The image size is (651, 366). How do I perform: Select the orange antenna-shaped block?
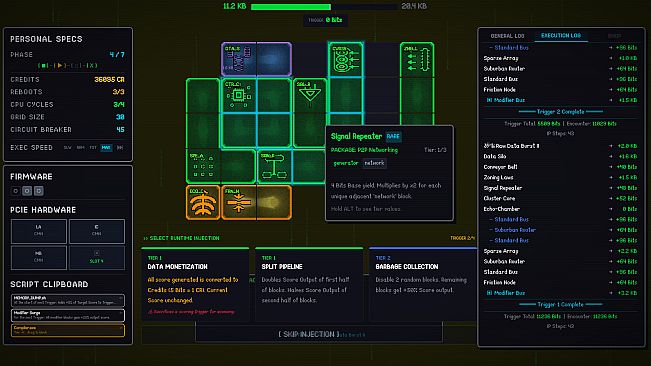(203, 202)
